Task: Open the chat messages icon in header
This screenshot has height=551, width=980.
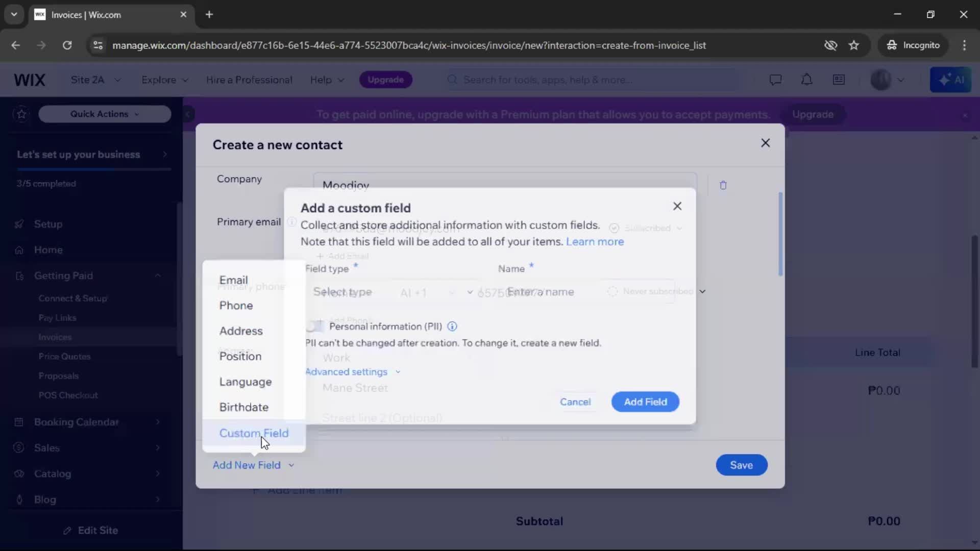Action: (775, 80)
